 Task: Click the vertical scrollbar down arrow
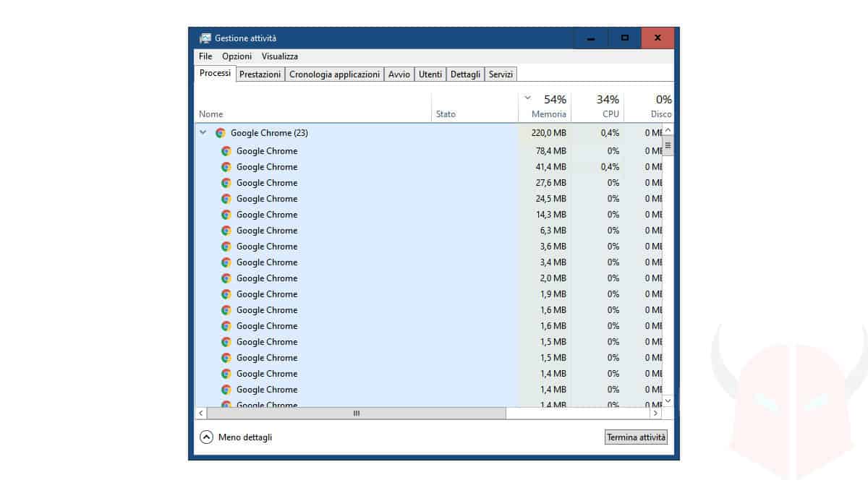(x=668, y=400)
